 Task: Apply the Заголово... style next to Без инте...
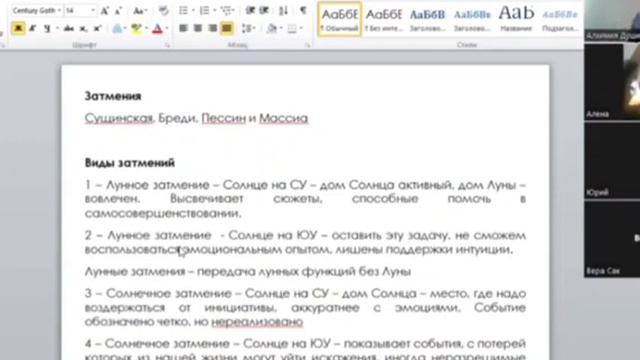pyautogui.click(x=427, y=19)
